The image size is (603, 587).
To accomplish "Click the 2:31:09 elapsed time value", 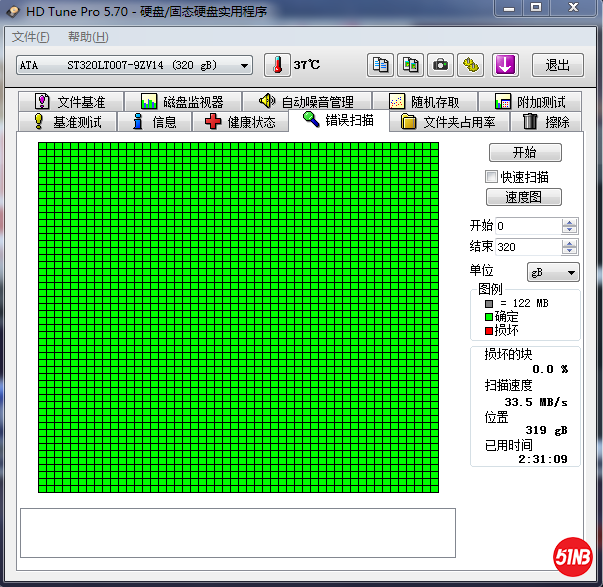I will point(543,459).
